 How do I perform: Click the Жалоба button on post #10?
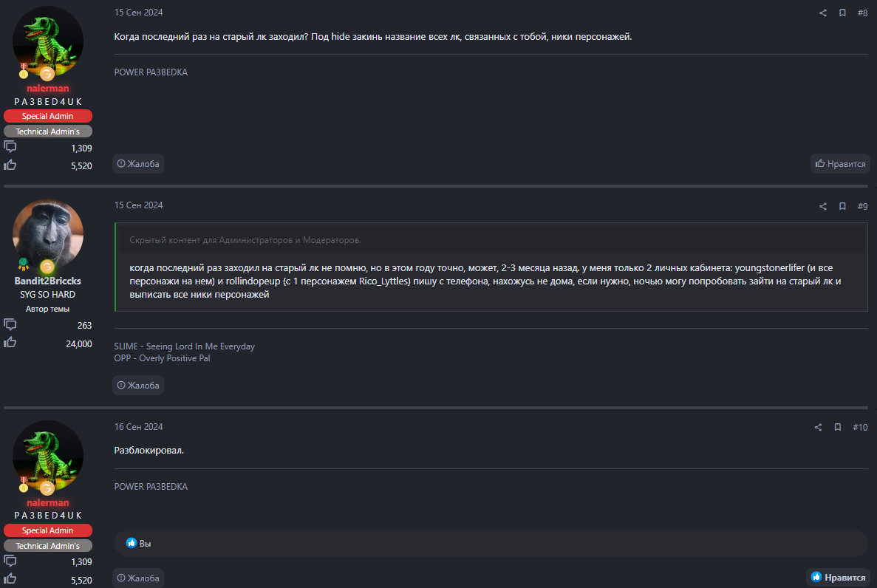(138, 578)
